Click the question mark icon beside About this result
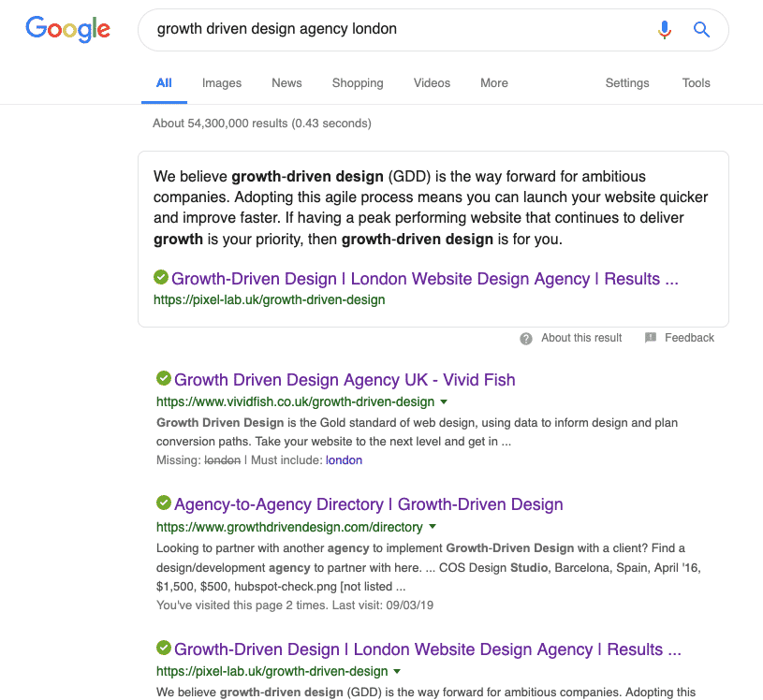This screenshot has height=700, width=763. point(526,339)
